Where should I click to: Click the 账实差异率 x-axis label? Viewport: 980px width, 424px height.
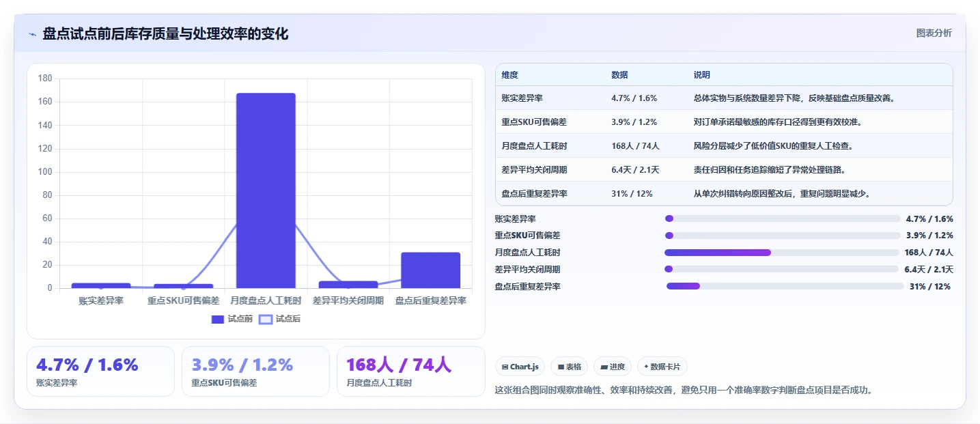101,300
